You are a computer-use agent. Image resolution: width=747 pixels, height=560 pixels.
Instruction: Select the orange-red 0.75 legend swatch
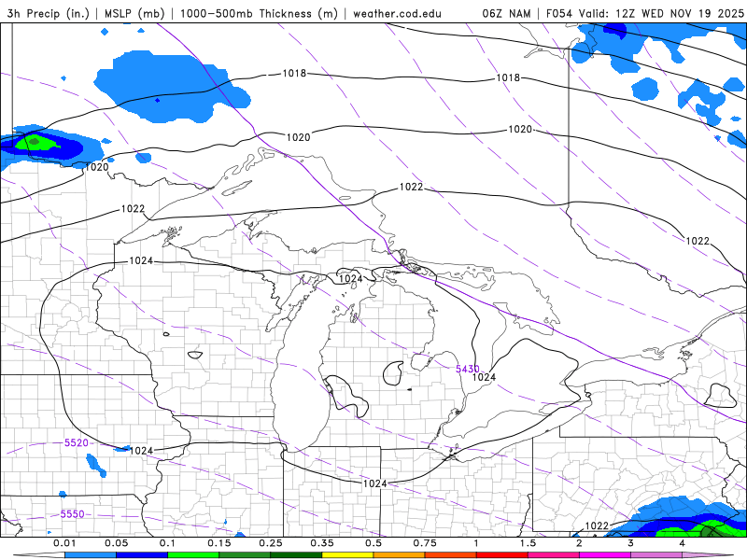(451, 555)
